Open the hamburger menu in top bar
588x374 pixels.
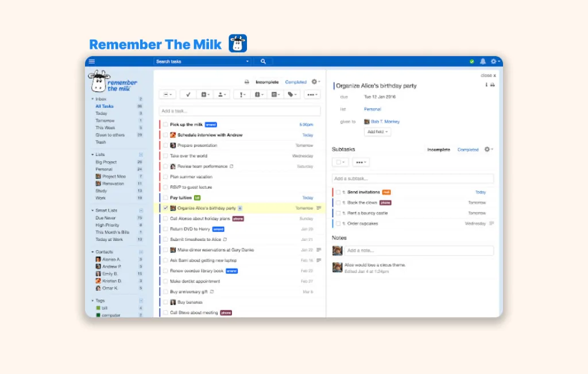(92, 61)
